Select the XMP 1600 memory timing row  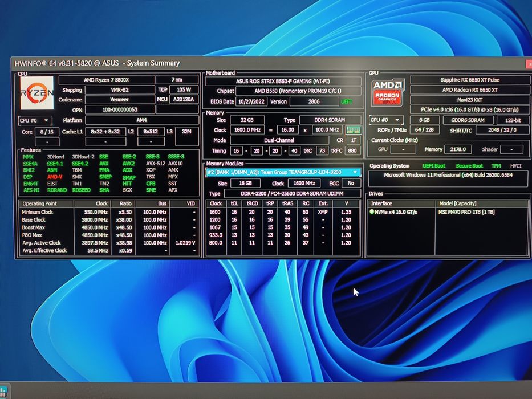[x=282, y=211]
